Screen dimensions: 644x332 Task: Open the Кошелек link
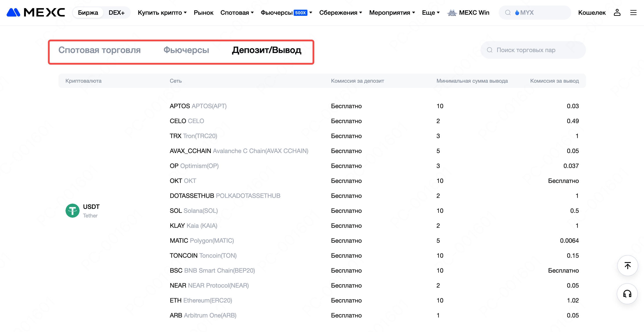point(592,13)
